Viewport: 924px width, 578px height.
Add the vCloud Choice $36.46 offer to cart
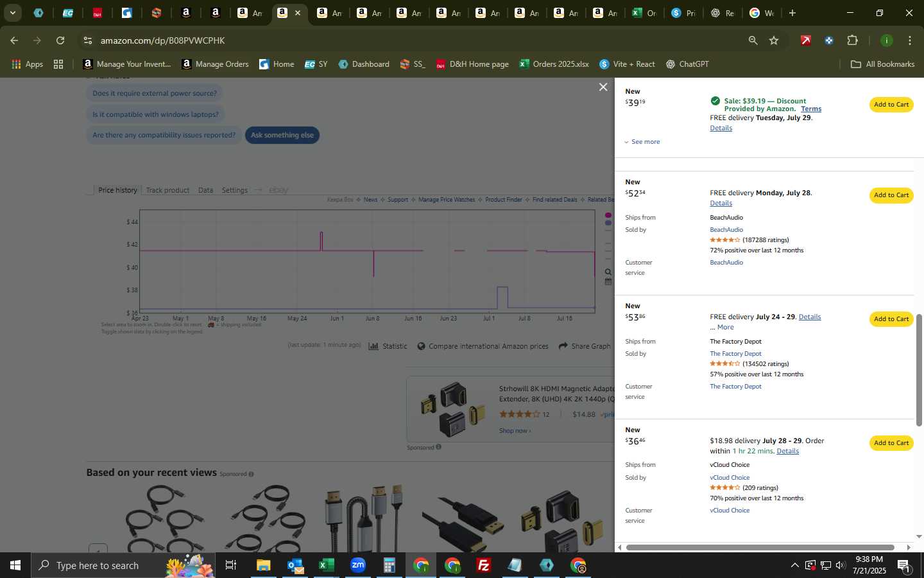pos(891,443)
